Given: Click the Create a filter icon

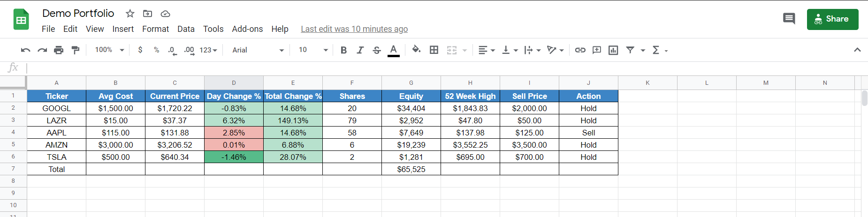Looking at the screenshot, I should coord(630,50).
